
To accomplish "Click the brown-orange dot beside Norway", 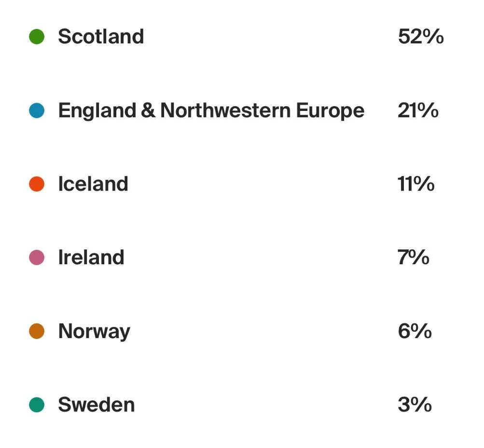I will [37, 331].
